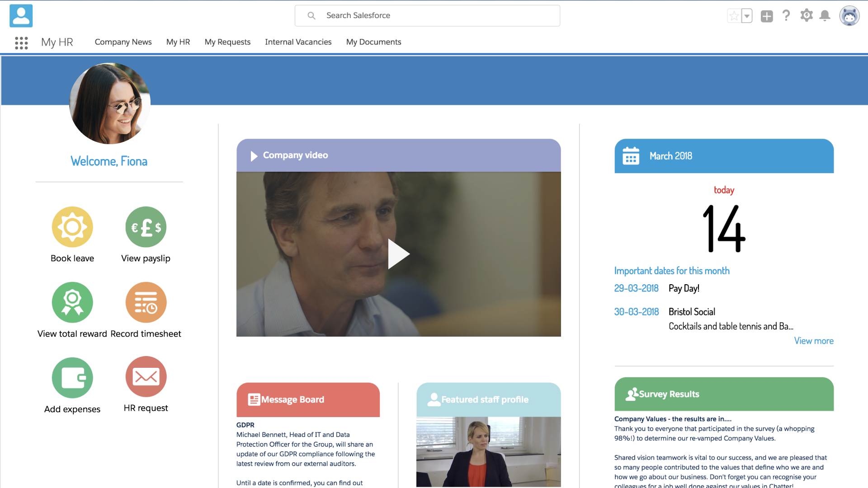The image size is (868, 488).
Task: Toggle the favorites star
Action: tap(733, 15)
